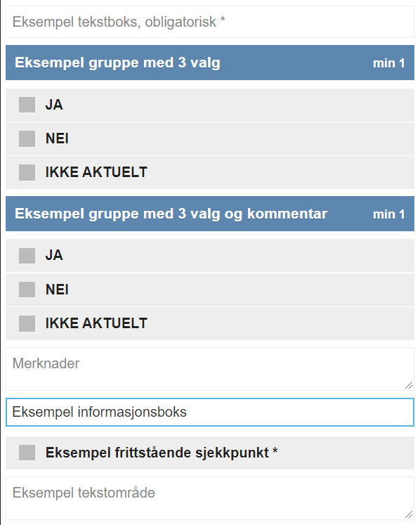Tick the JA checkbox in first group
Screen dimensions: 420x525
(27, 105)
